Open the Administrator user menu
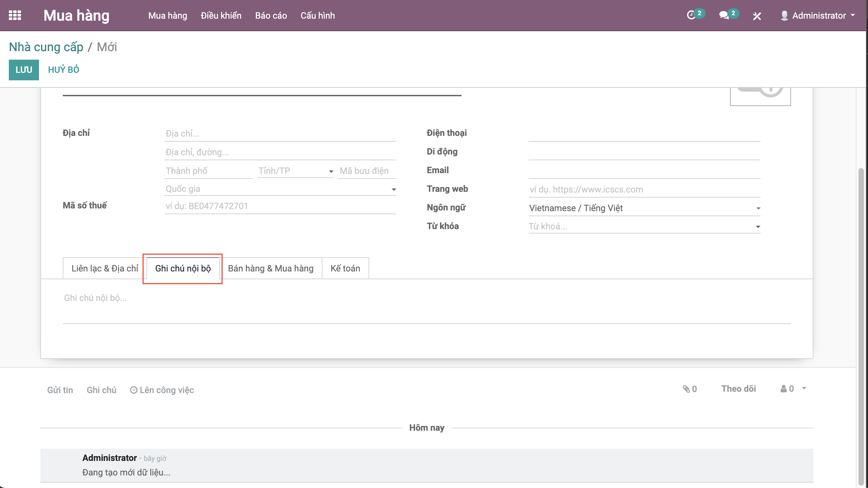Screen dimensions: 868x488 (x=818, y=16)
